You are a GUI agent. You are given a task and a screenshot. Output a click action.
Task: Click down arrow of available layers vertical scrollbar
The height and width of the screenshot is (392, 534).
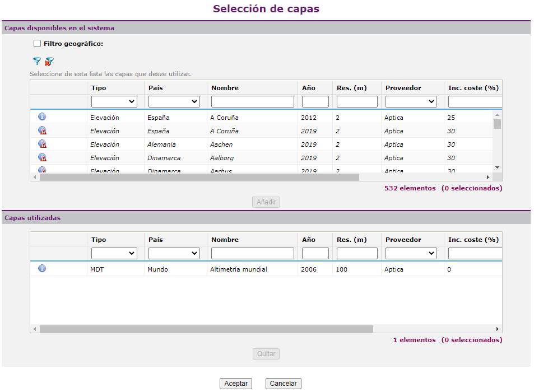(x=497, y=167)
